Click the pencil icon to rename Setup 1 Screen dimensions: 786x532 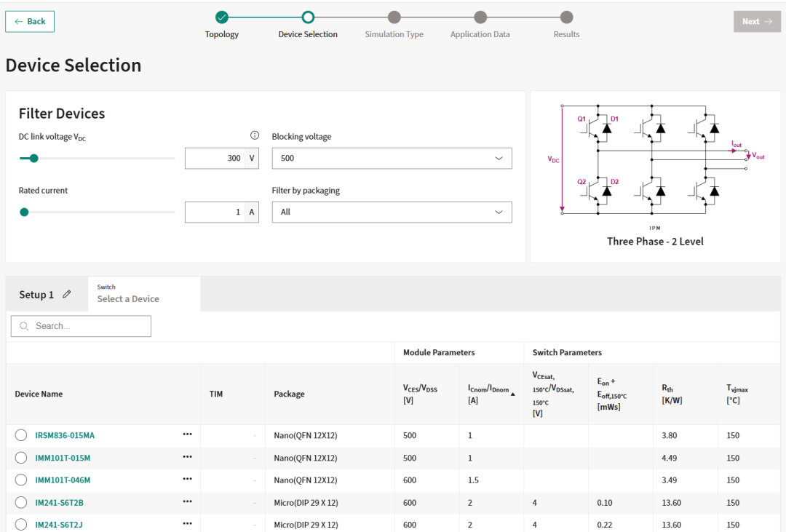pos(67,294)
